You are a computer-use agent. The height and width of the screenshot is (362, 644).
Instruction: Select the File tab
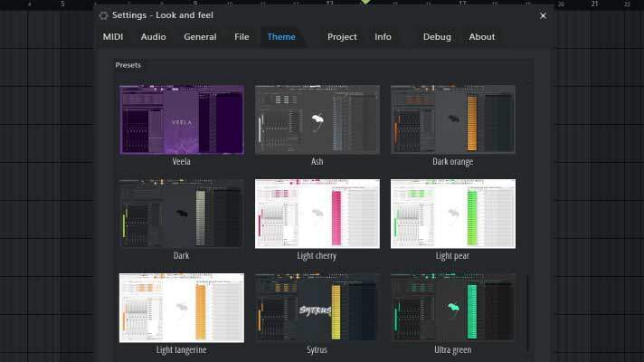[241, 37]
